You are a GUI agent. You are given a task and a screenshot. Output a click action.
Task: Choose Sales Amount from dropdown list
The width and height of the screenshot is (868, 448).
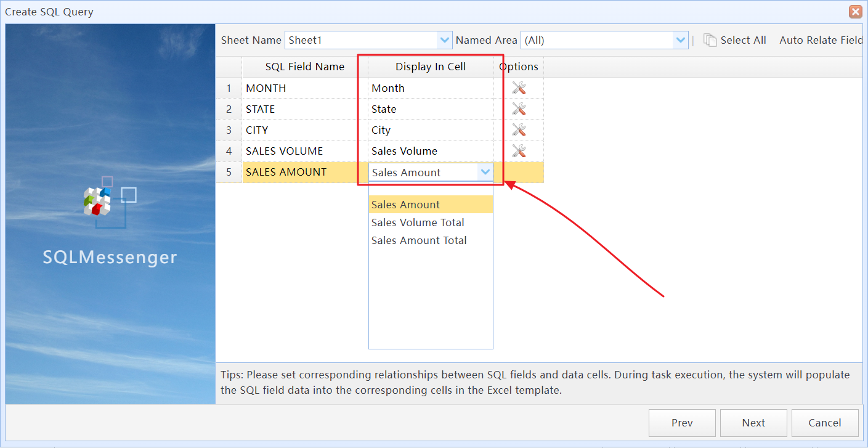406,205
